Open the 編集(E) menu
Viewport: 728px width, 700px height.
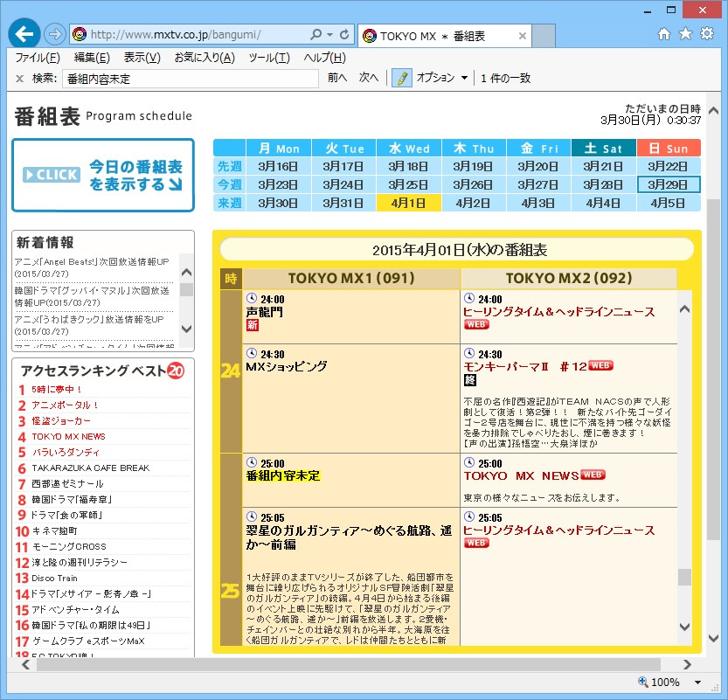(92, 58)
